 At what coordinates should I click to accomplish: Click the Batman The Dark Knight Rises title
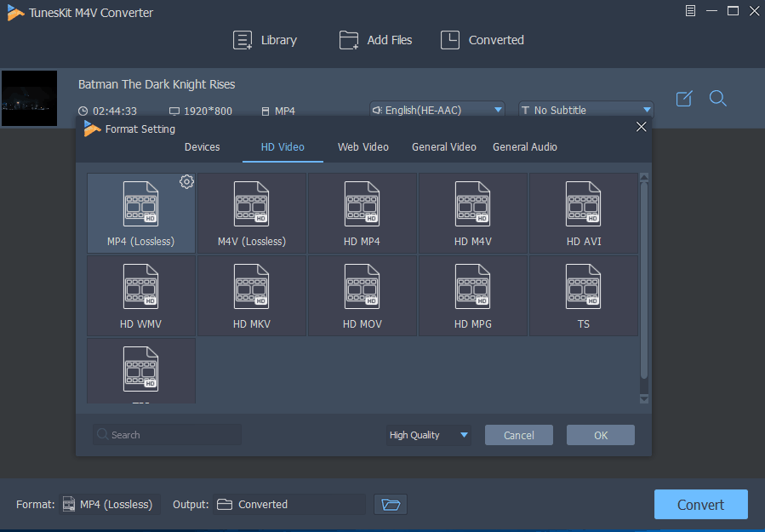pos(157,84)
